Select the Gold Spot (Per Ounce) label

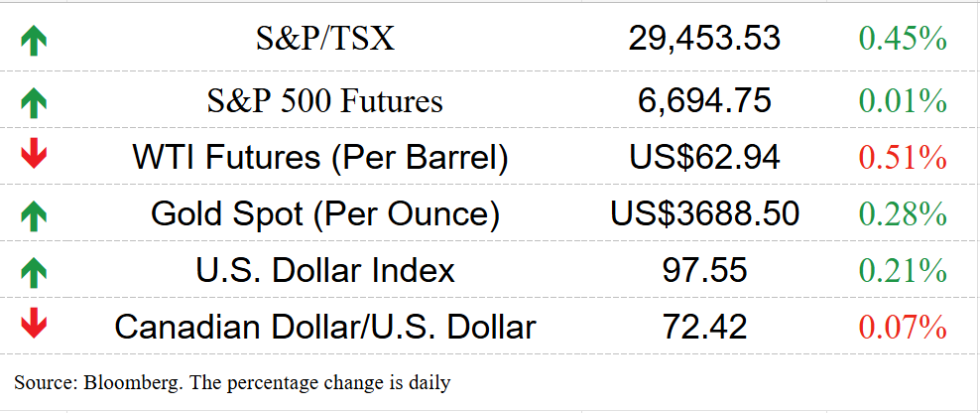(325, 214)
